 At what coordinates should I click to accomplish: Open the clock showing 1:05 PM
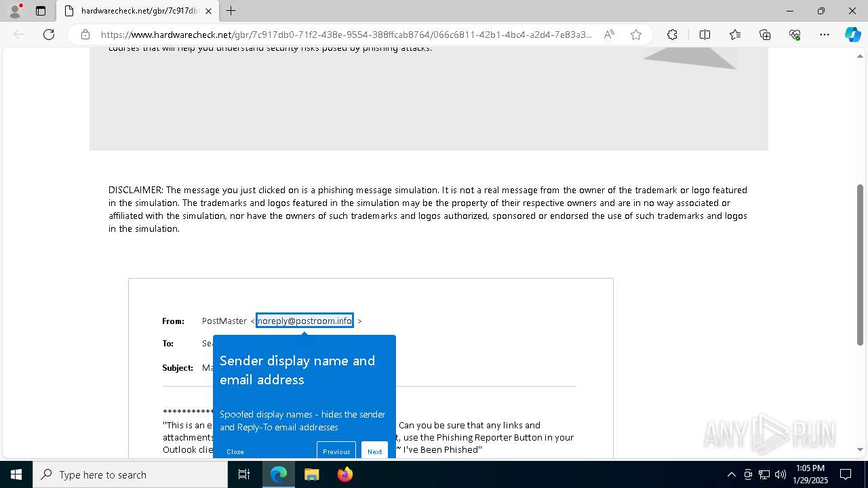point(810,474)
